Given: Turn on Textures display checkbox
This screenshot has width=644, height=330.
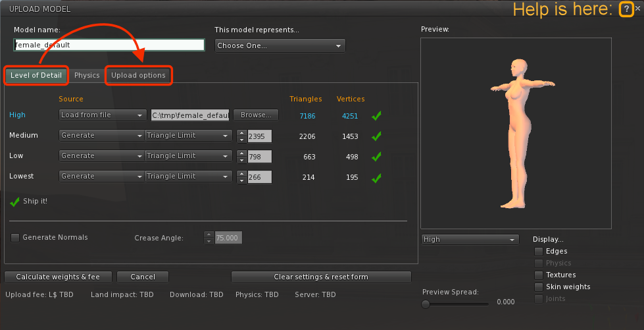Looking at the screenshot, I should [539, 275].
